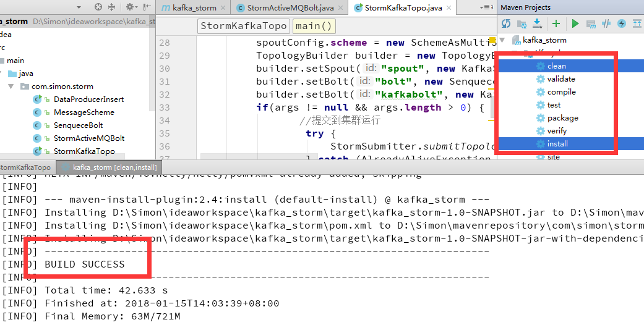Image resolution: width=644 pixels, height=325 pixels.
Task: Hide project tool window icon
Action: (147, 7)
